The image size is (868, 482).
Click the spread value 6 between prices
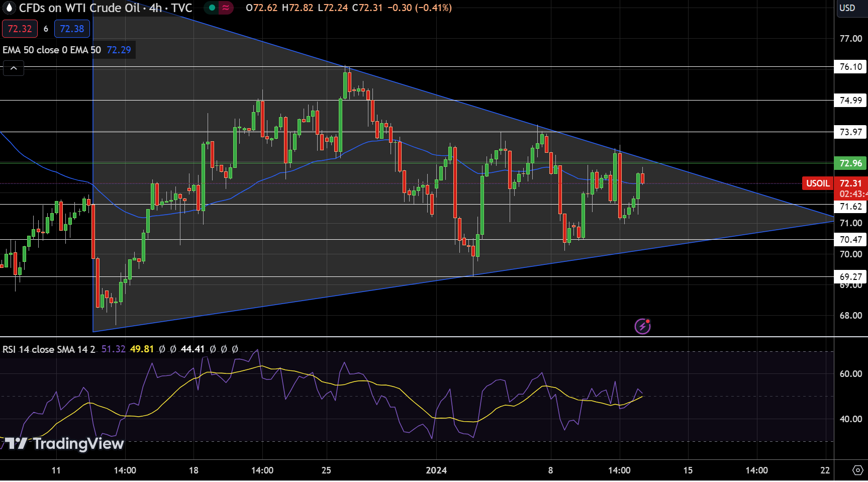coord(46,29)
